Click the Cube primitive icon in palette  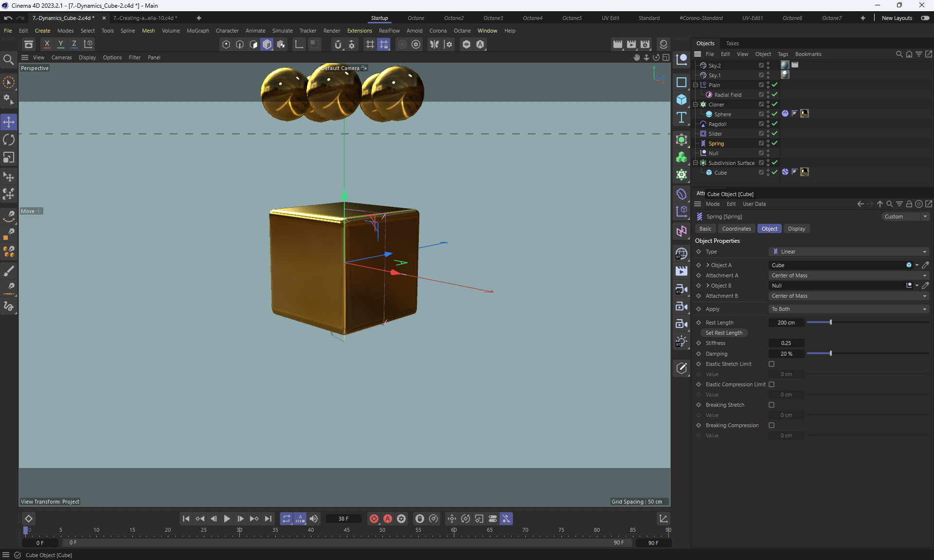[682, 100]
